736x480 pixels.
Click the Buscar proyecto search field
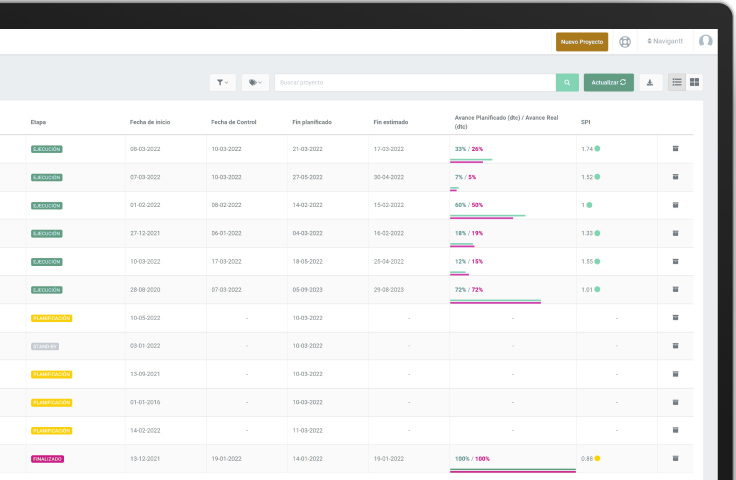tap(415, 83)
